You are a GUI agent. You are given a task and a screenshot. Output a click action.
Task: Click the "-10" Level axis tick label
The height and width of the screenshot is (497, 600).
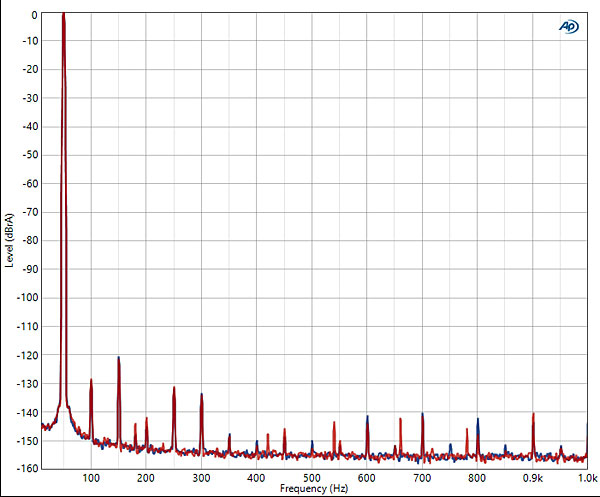point(31,41)
